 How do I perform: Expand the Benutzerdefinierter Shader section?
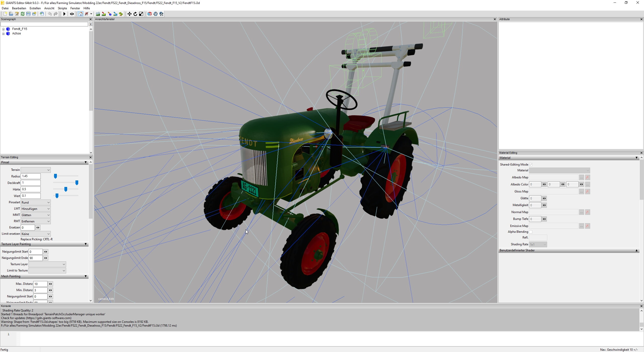(636, 251)
